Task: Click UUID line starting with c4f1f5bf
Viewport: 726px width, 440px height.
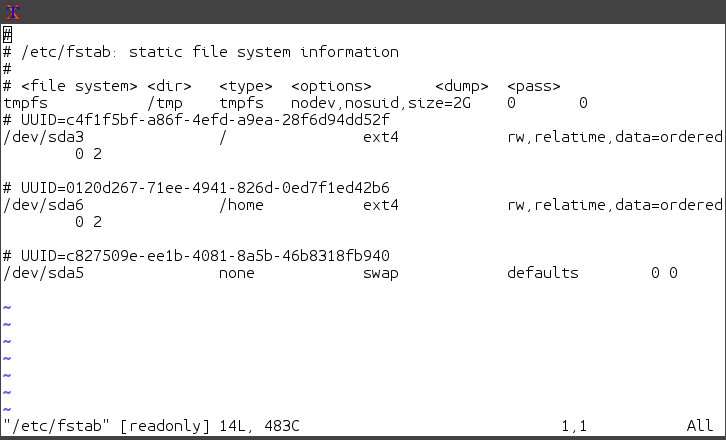Action: 196,120
